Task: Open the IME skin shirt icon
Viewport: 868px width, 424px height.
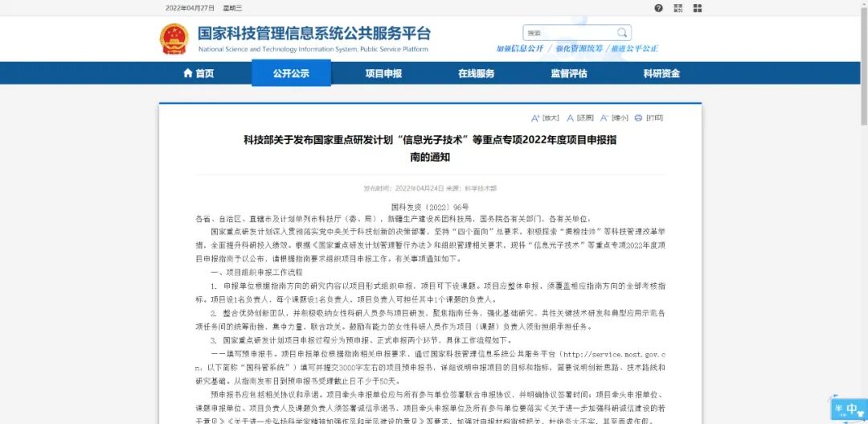Action: point(862,413)
